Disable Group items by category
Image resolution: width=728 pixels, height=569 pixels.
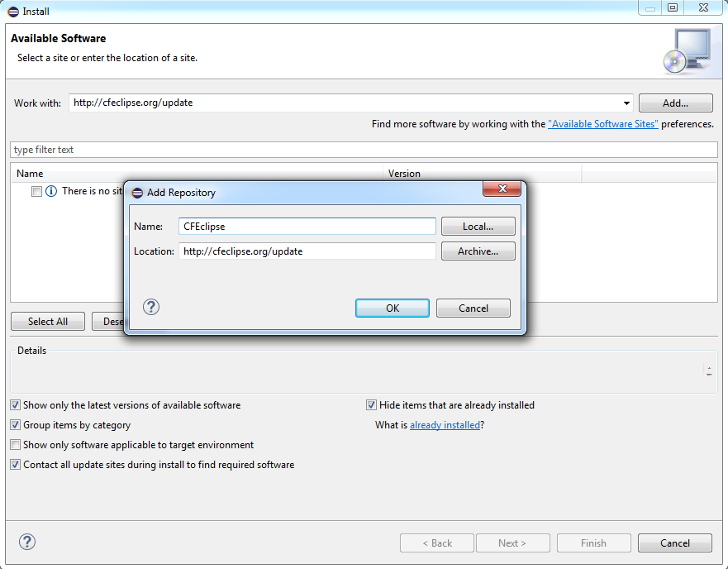pyautogui.click(x=16, y=425)
